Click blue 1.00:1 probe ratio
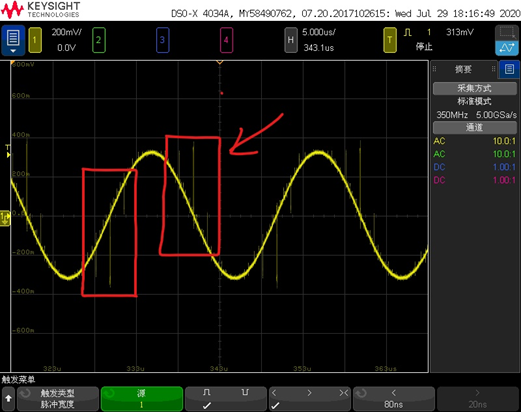The height and width of the screenshot is (412, 521). [504, 167]
